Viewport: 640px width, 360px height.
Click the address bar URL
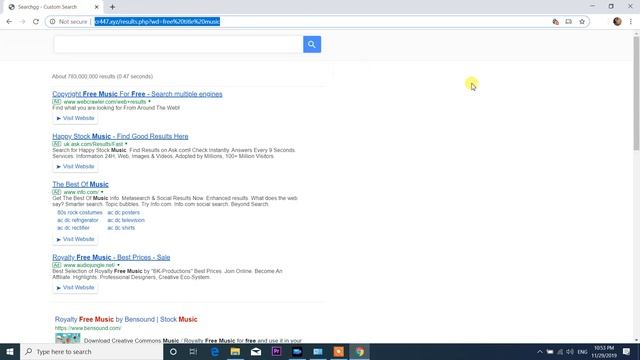click(x=157, y=22)
